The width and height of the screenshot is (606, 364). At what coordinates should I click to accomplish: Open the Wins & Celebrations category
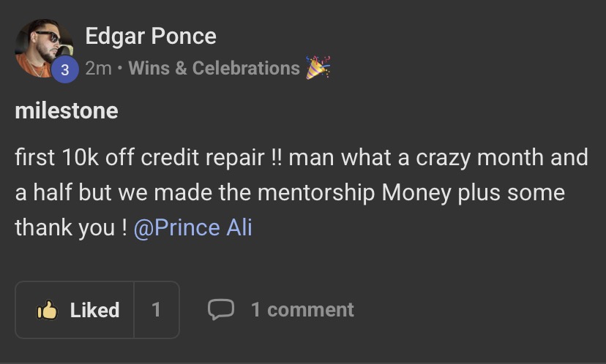click(214, 69)
